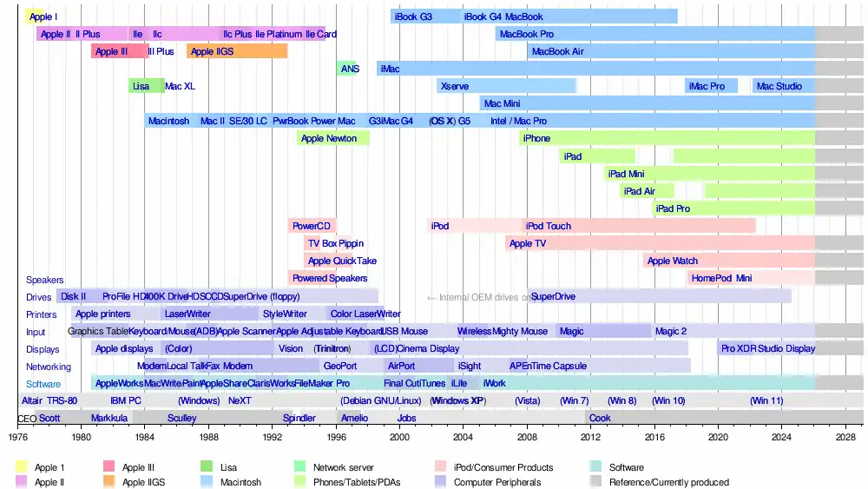Open the Software row label
Image resolution: width=868 pixels, height=489 pixels.
coord(43,384)
